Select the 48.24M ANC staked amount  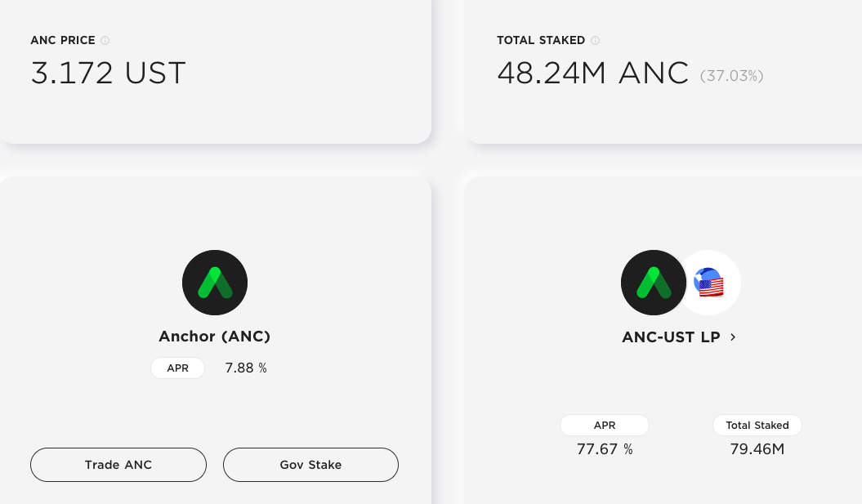tap(592, 73)
